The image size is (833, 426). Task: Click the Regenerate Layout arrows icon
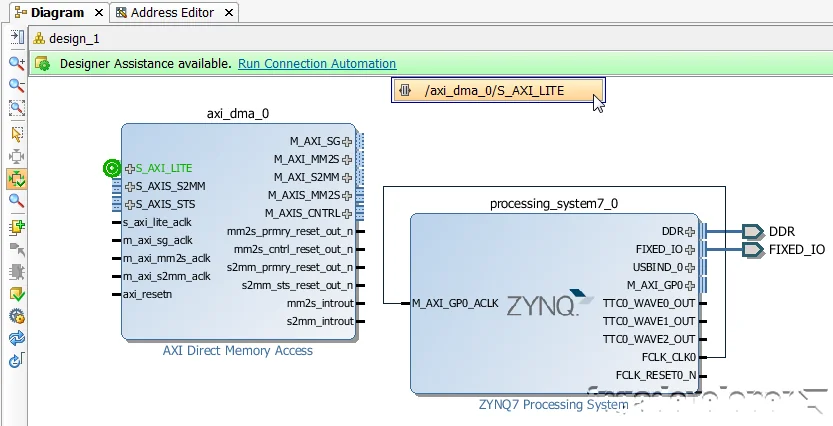[x=17, y=338]
